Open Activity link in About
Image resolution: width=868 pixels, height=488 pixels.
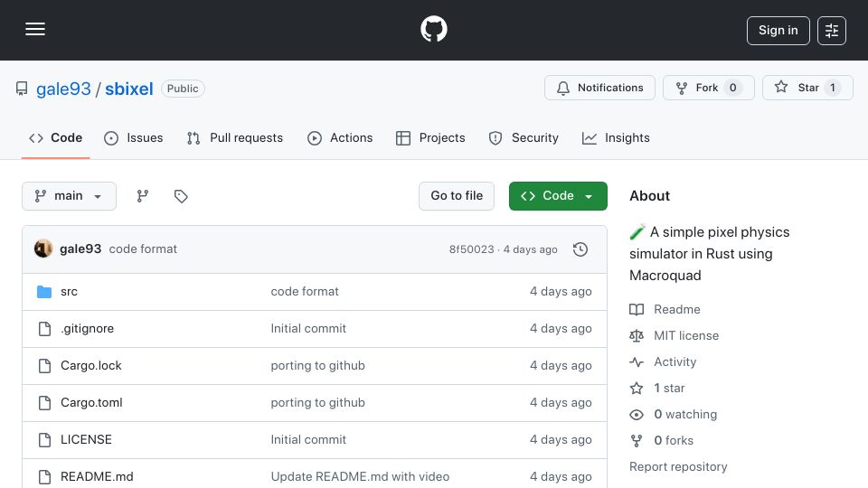point(663,361)
